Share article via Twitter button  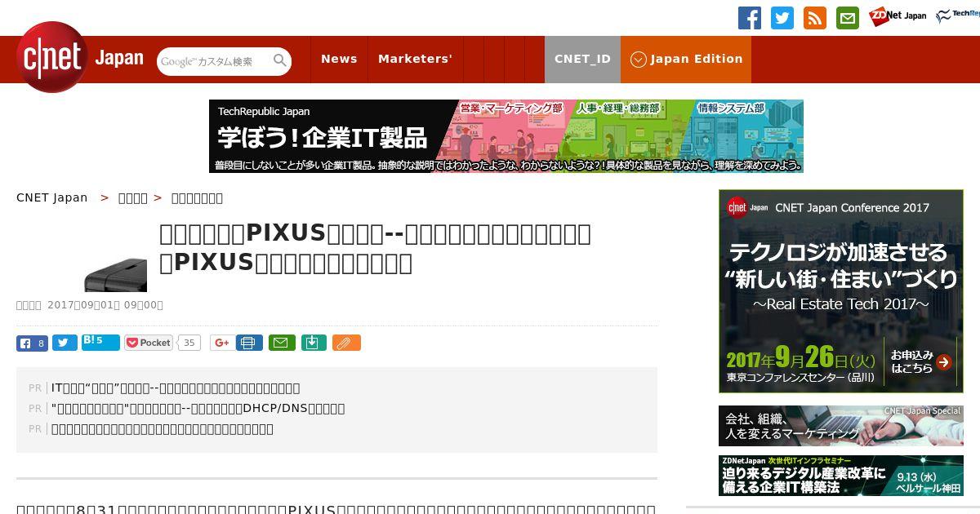point(65,343)
